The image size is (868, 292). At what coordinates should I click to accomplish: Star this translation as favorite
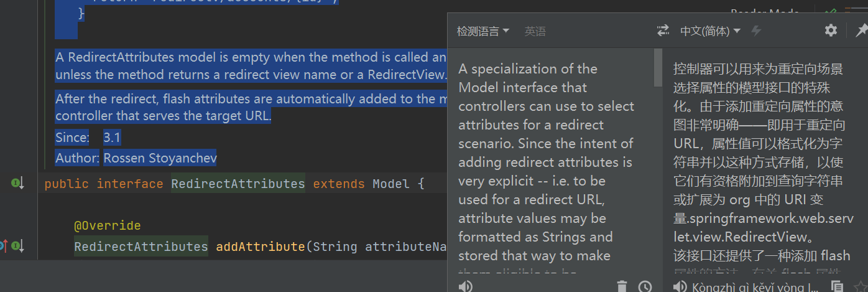(860, 286)
